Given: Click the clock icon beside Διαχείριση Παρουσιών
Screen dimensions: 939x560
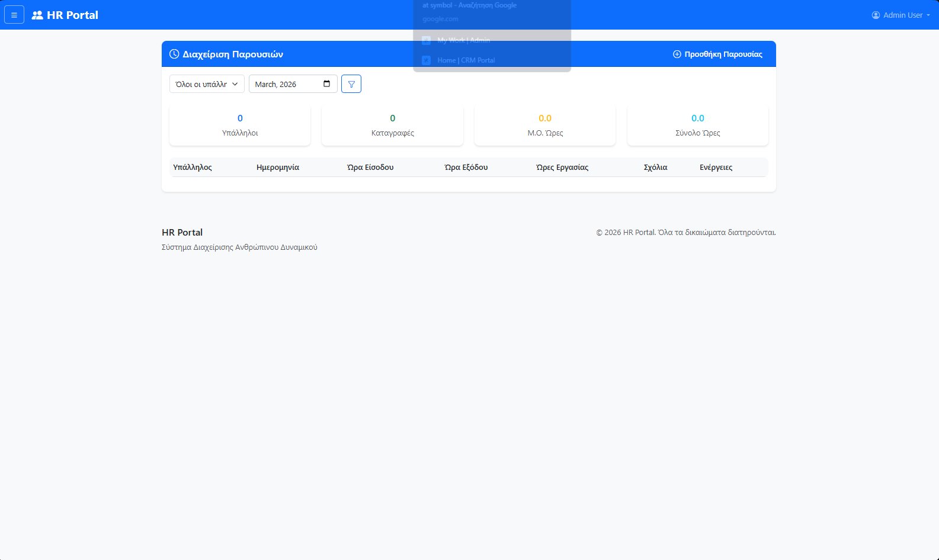Looking at the screenshot, I should tap(174, 54).
